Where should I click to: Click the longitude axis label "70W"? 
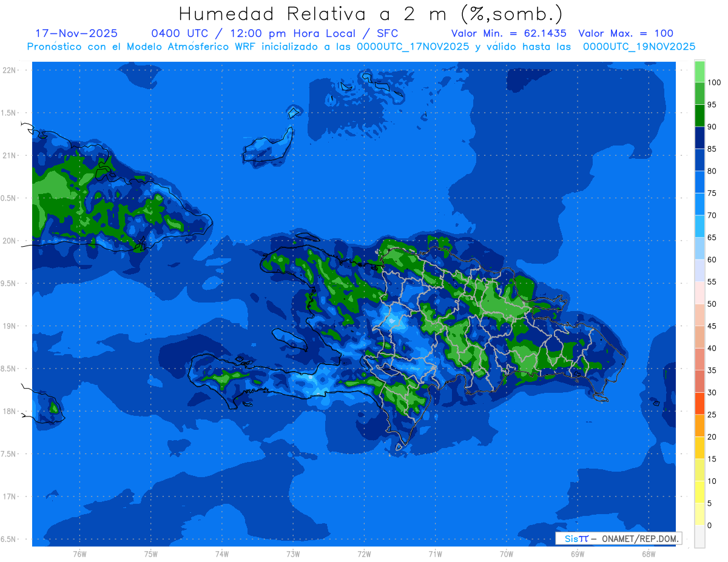(x=506, y=554)
